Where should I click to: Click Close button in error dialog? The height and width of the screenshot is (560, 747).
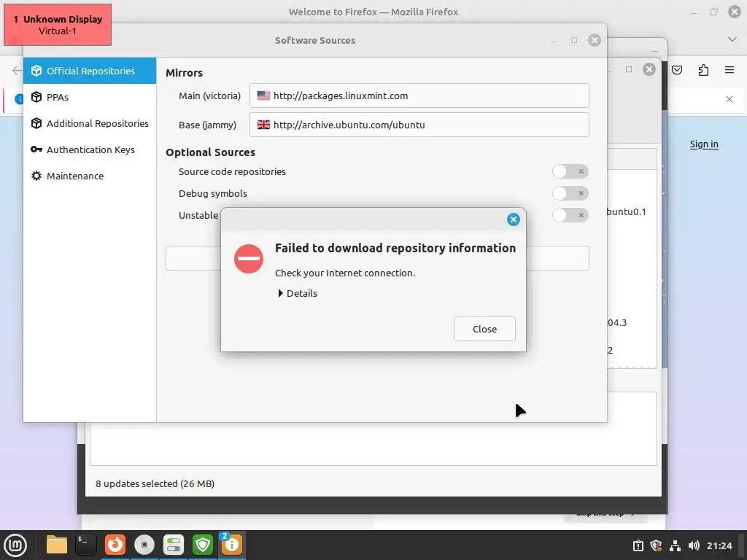click(x=484, y=329)
